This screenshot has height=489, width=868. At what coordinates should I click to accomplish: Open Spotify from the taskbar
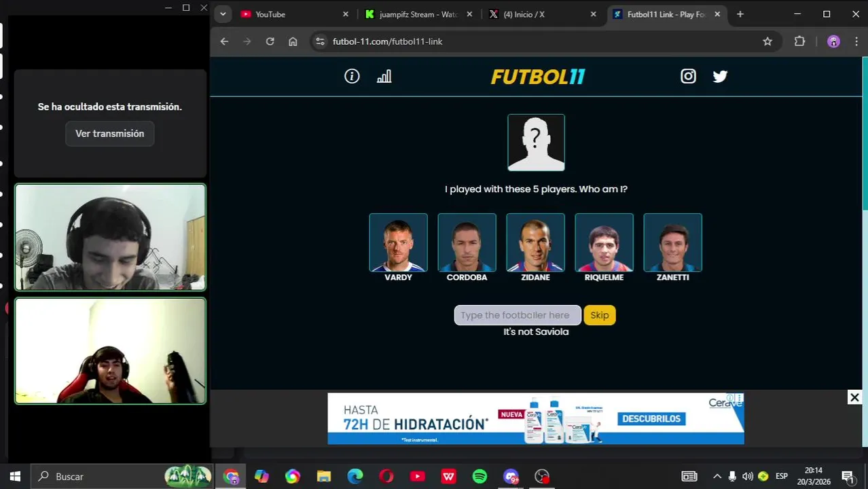tap(480, 477)
